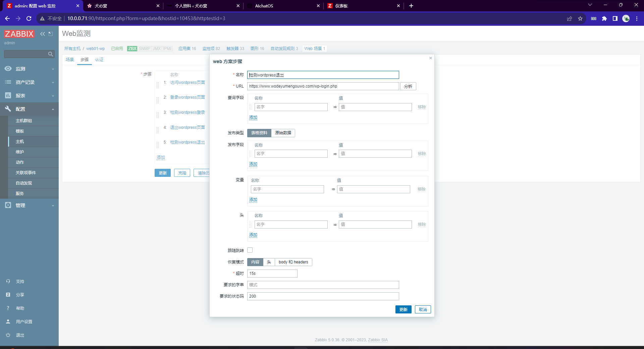Enable the follow redirects checkbox

click(x=250, y=250)
